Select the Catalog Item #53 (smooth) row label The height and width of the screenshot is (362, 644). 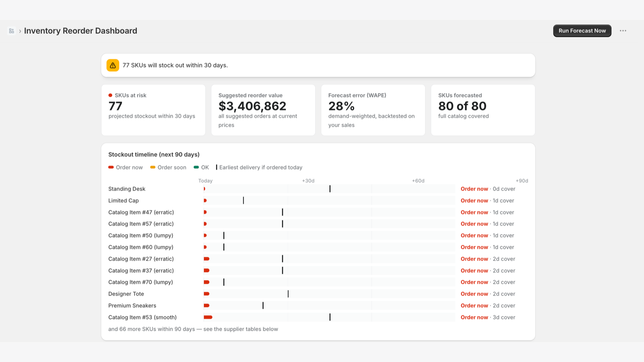click(x=142, y=317)
